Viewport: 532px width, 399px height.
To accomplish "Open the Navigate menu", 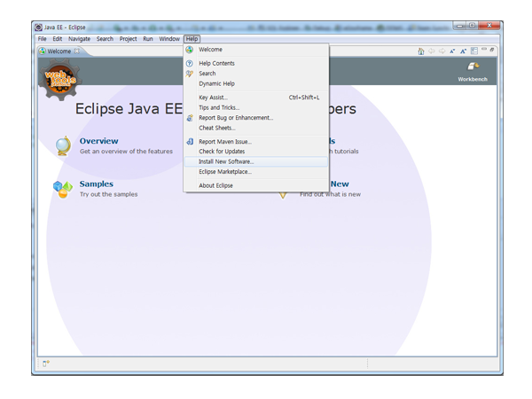I will [x=79, y=39].
